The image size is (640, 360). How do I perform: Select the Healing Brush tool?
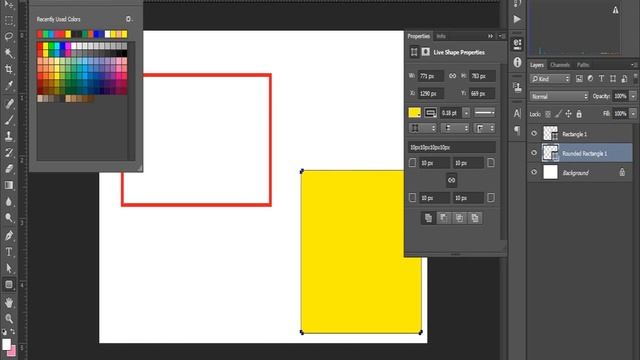pos(9,104)
